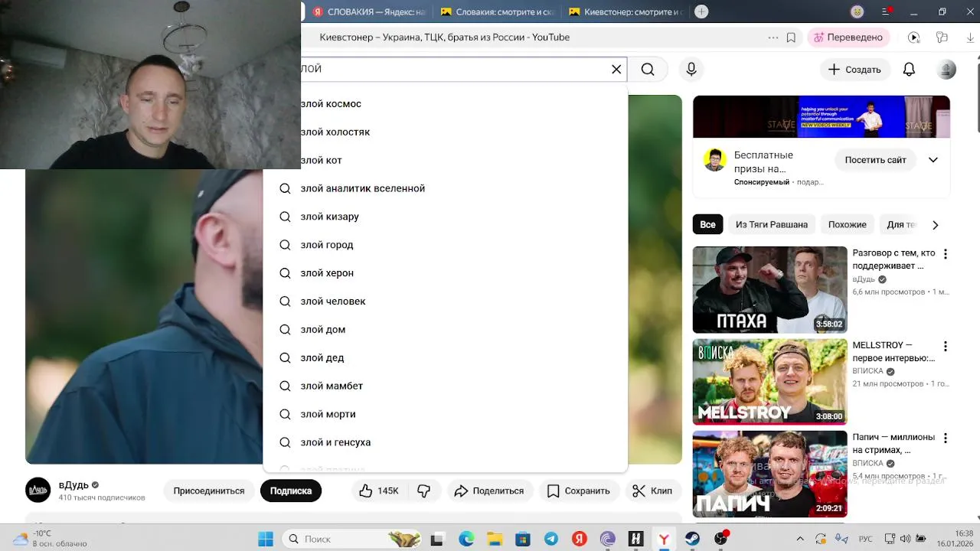Dislike the video with thumbs down
The height and width of the screenshot is (551, 980).
click(423, 491)
